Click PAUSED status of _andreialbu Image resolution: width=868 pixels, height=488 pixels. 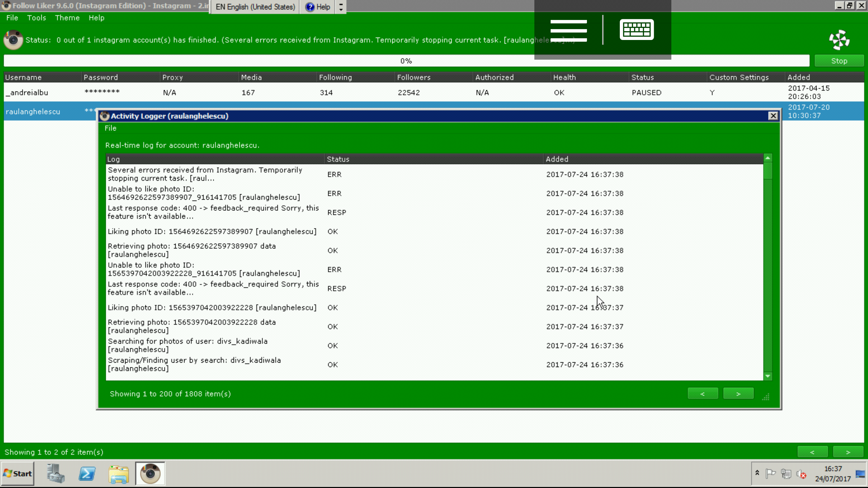pos(646,93)
